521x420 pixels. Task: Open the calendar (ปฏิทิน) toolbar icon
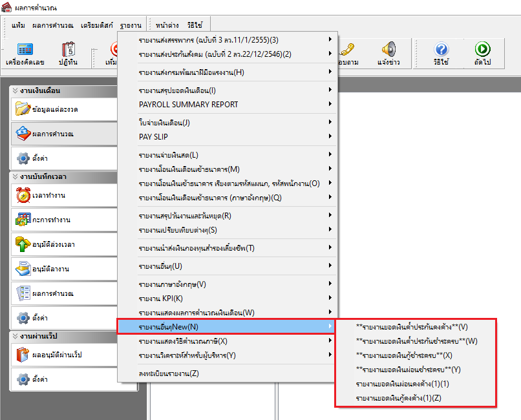tap(68, 54)
